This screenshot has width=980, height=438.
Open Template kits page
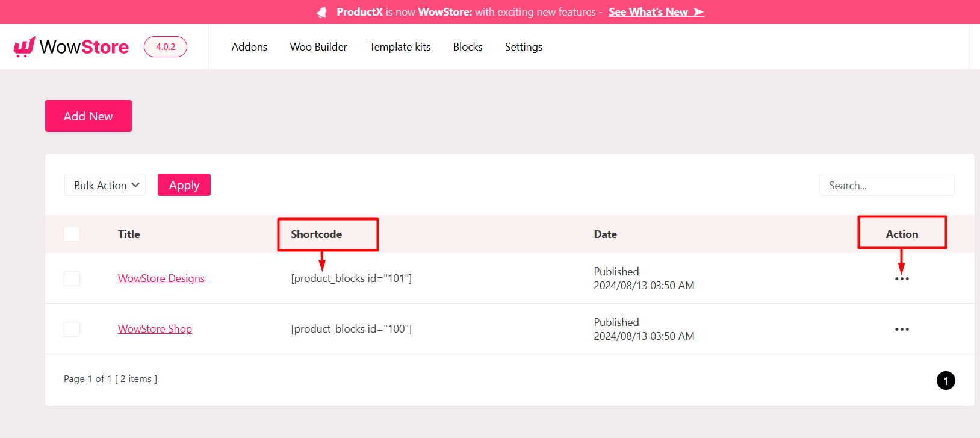coord(400,47)
